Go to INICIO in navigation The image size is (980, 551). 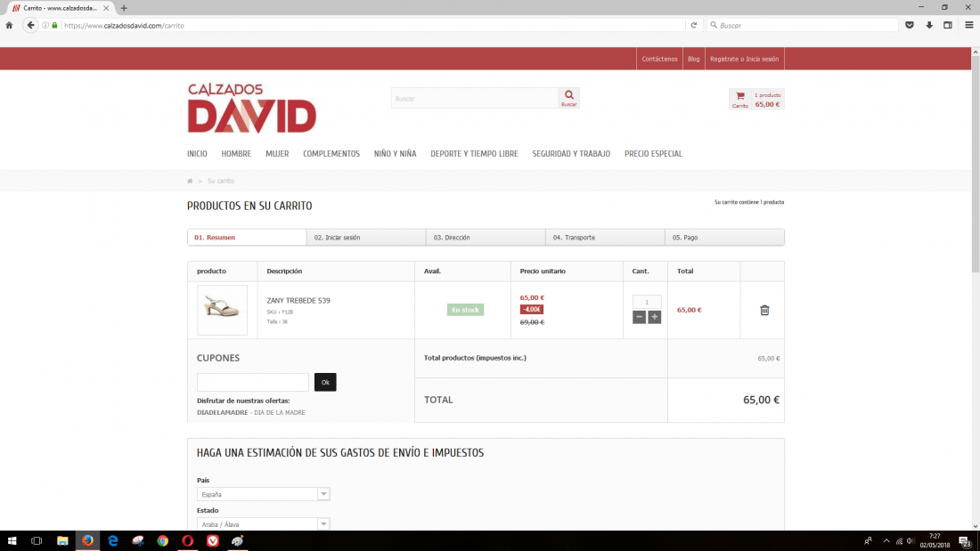pos(197,154)
